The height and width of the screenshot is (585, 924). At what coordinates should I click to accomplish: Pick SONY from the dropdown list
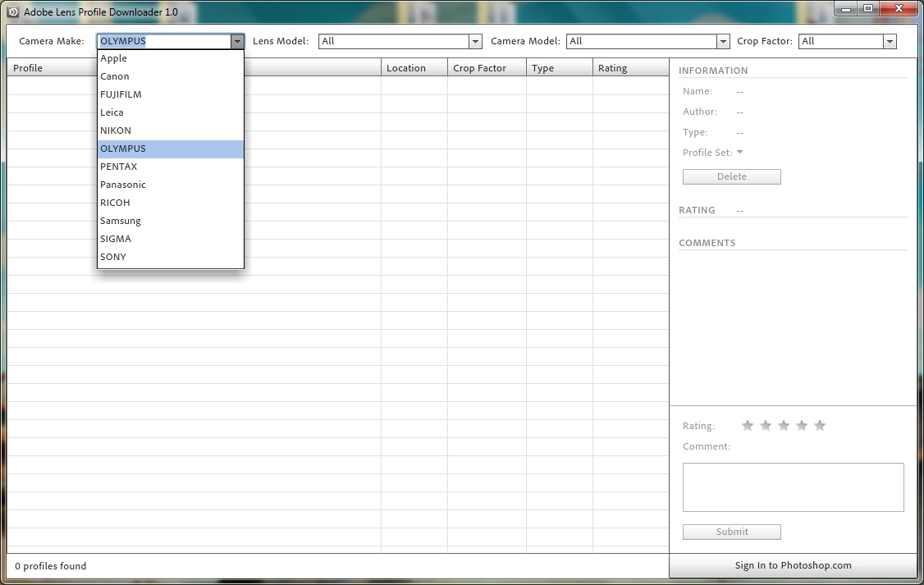click(113, 257)
